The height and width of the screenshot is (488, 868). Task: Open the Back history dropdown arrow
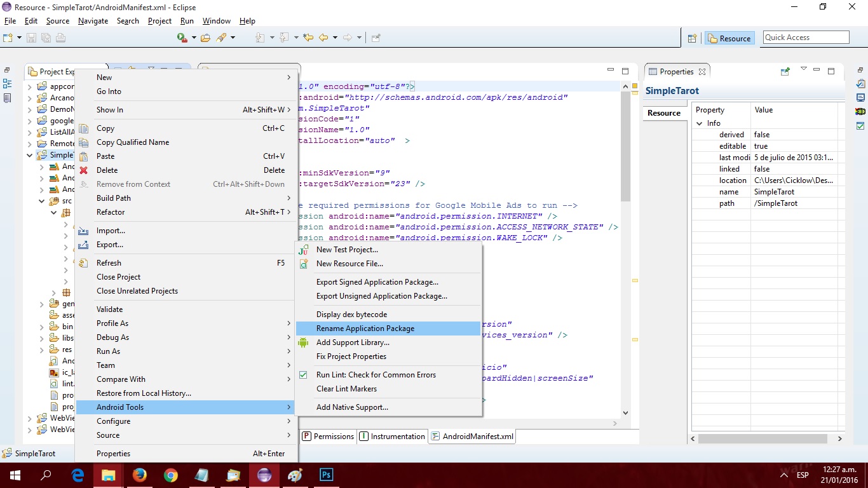(x=334, y=37)
